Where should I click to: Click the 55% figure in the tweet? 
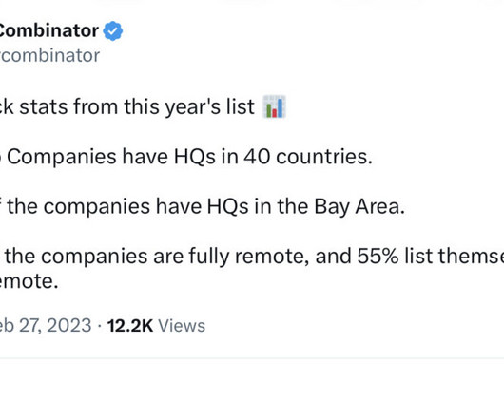coord(378,257)
